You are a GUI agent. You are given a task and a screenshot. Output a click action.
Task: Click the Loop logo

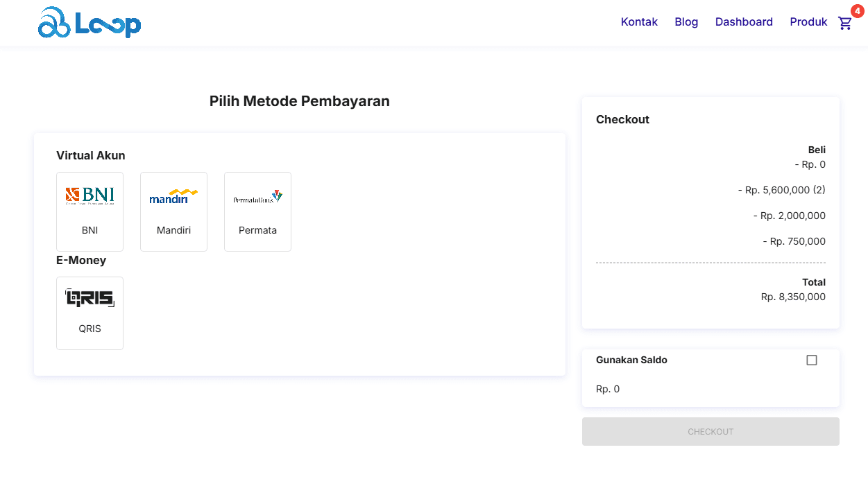(89, 22)
